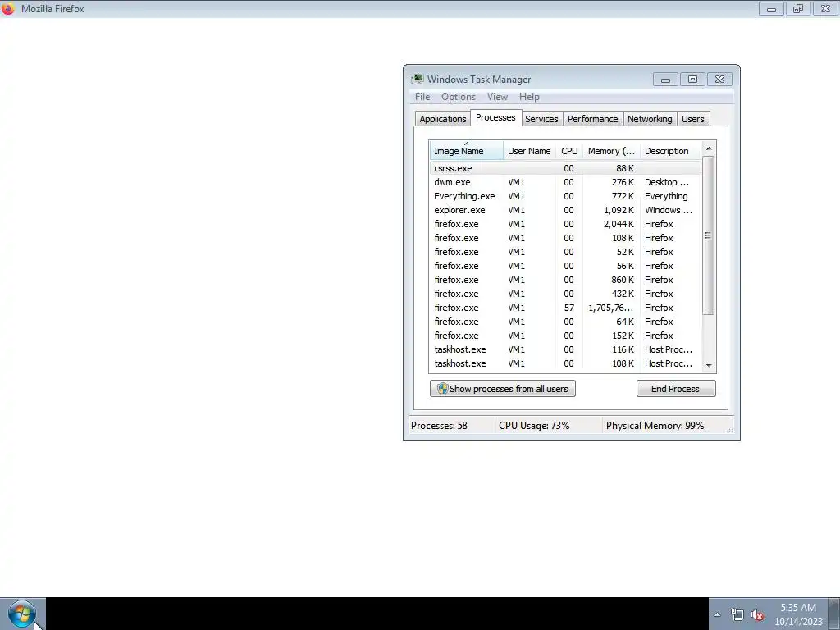
Task: Click the Windows Start orb
Action: (22, 614)
